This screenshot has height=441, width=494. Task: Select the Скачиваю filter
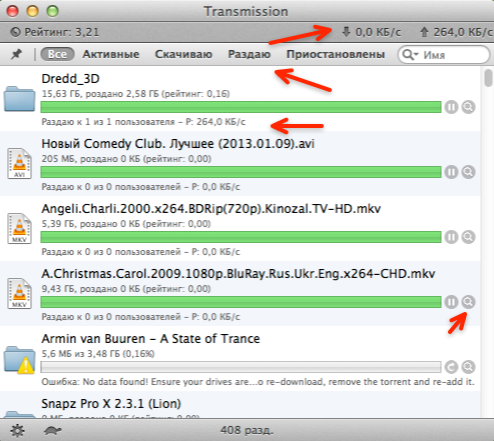pyautogui.click(x=183, y=54)
